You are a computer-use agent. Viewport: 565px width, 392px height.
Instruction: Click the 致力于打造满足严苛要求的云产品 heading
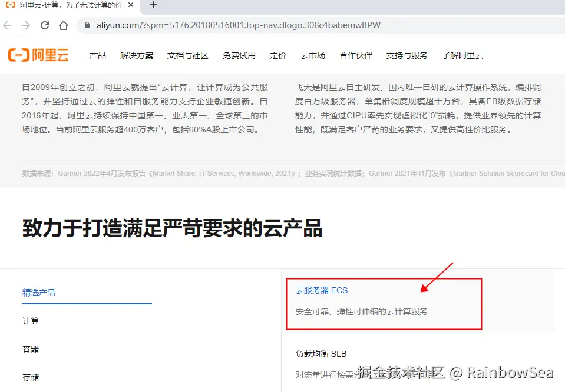(172, 228)
